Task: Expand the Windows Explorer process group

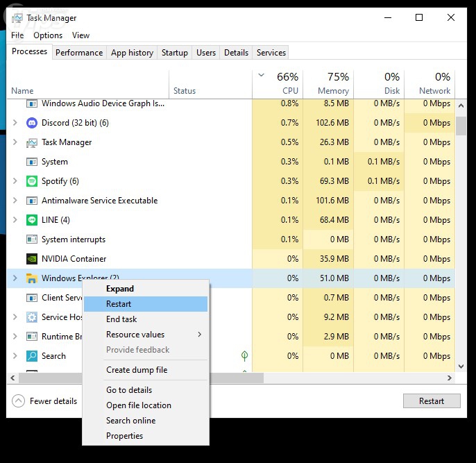Action: 15,278
